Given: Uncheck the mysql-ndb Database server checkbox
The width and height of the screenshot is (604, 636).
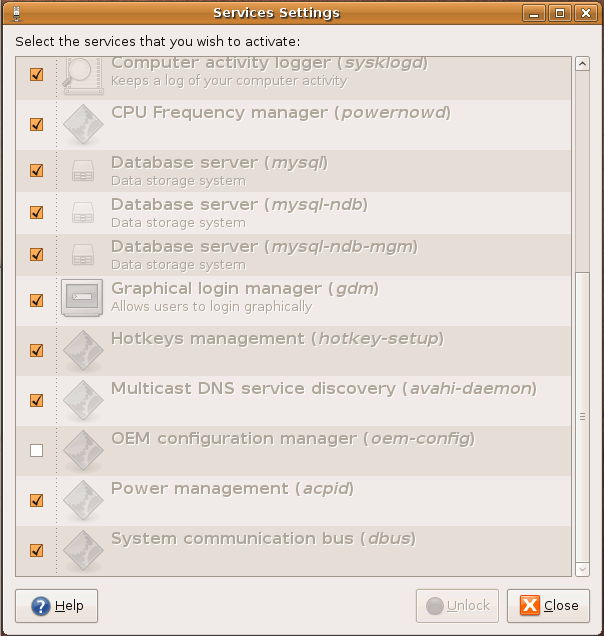Looking at the screenshot, I should tap(37, 212).
